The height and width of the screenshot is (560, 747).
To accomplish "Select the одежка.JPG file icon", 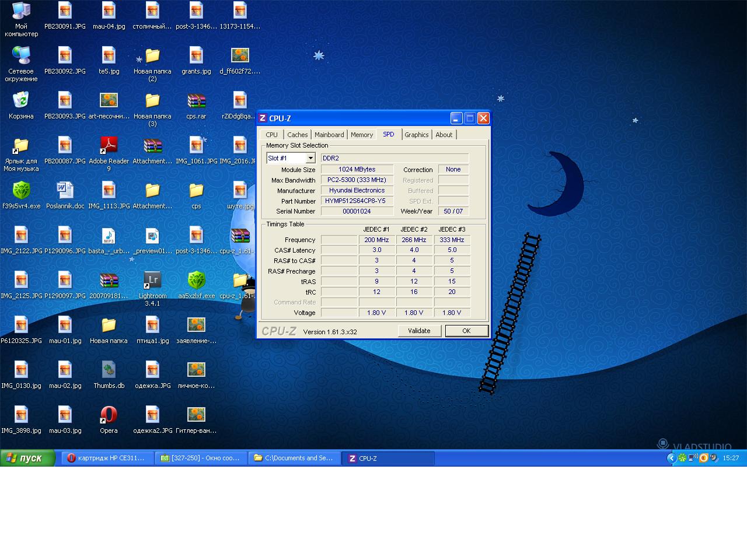I will 152,370.
